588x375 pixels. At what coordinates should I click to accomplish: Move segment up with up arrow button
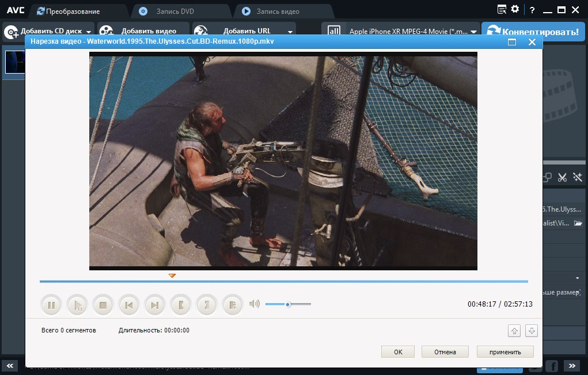514,331
